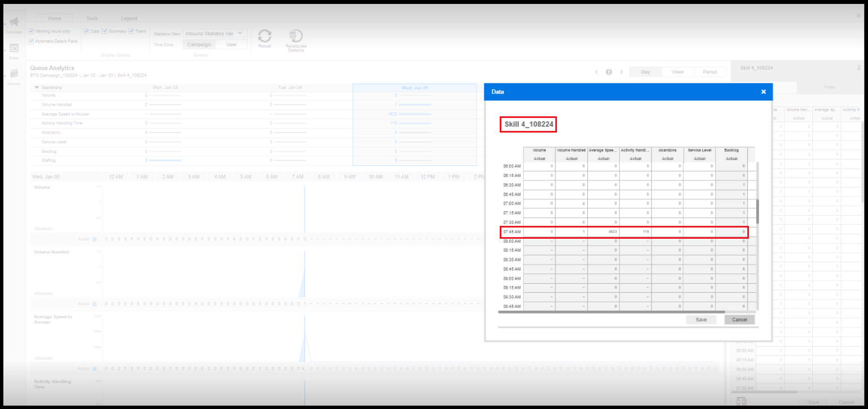This screenshot has height=409, width=868.
Task: Select the Period view tab
Action: coord(710,72)
